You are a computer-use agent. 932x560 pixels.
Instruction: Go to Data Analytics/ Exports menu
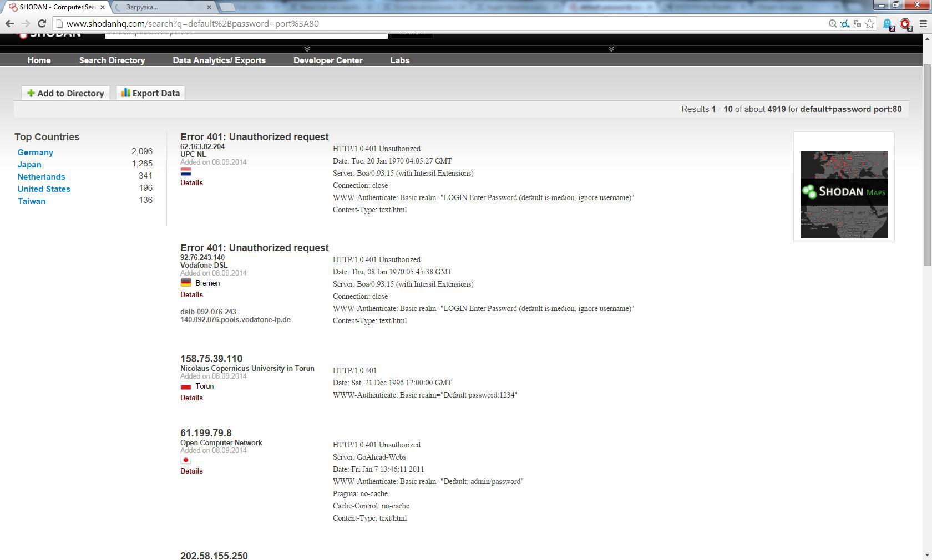(x=219, y=60)
